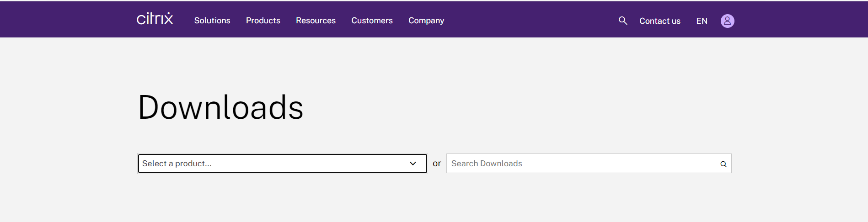Click the Citrix logo
The height and width of the screenshot is (222, 868).
pos(155,19)
